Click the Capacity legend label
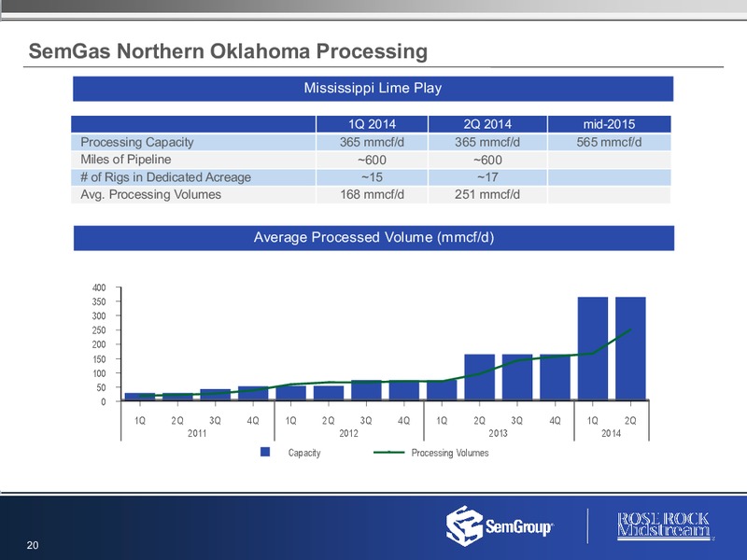Image resolution: width=747 pixels, height=560 pixels. [x=304, y=453]
